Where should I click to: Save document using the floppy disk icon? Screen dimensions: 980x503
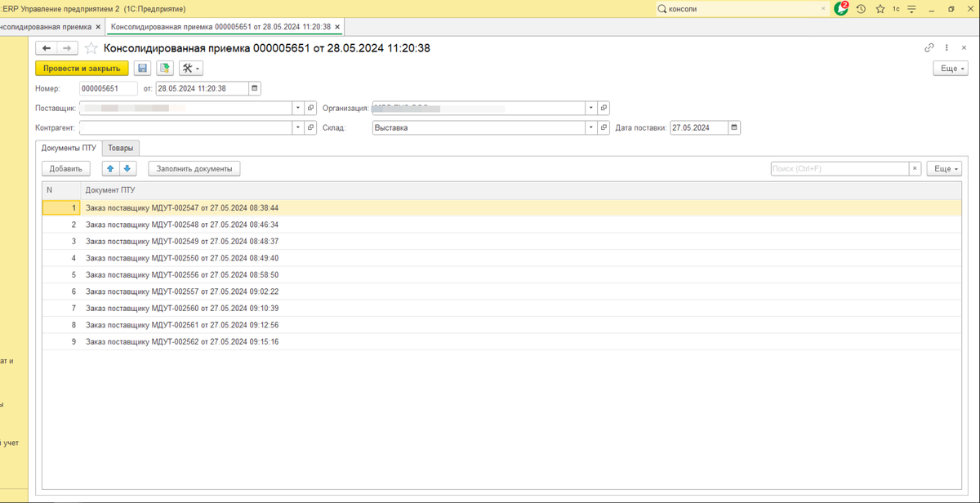[143, 69]
